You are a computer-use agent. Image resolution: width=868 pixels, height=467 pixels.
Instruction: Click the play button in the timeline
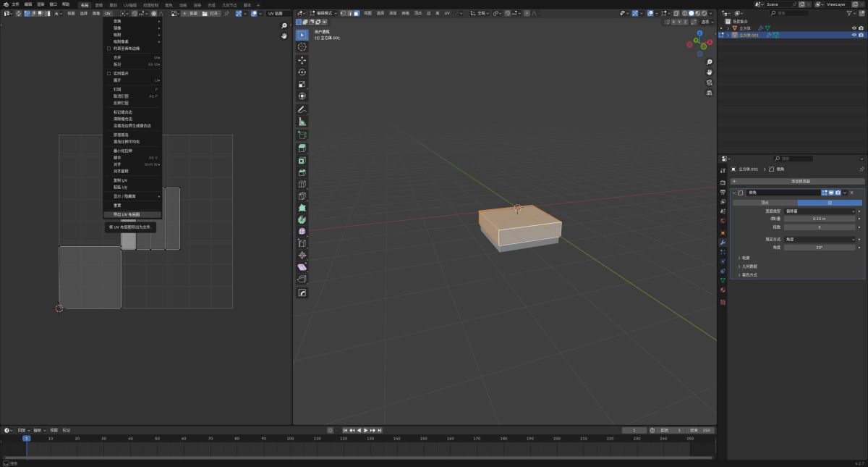pos(365,430)
